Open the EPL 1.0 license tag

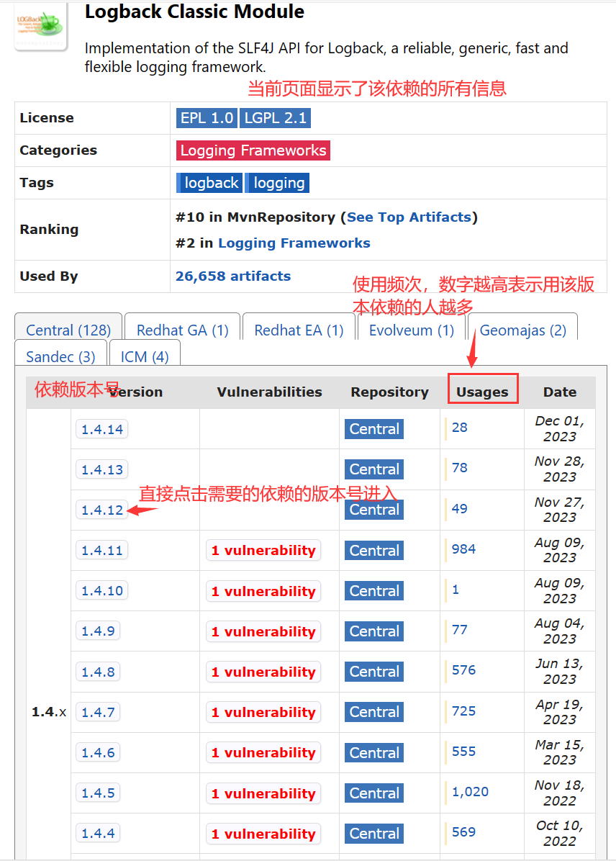click(207, 118)
